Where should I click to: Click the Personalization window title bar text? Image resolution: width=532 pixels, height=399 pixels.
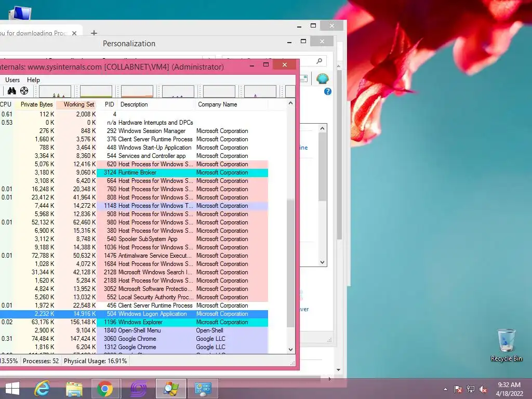click(x=129, y=44)
